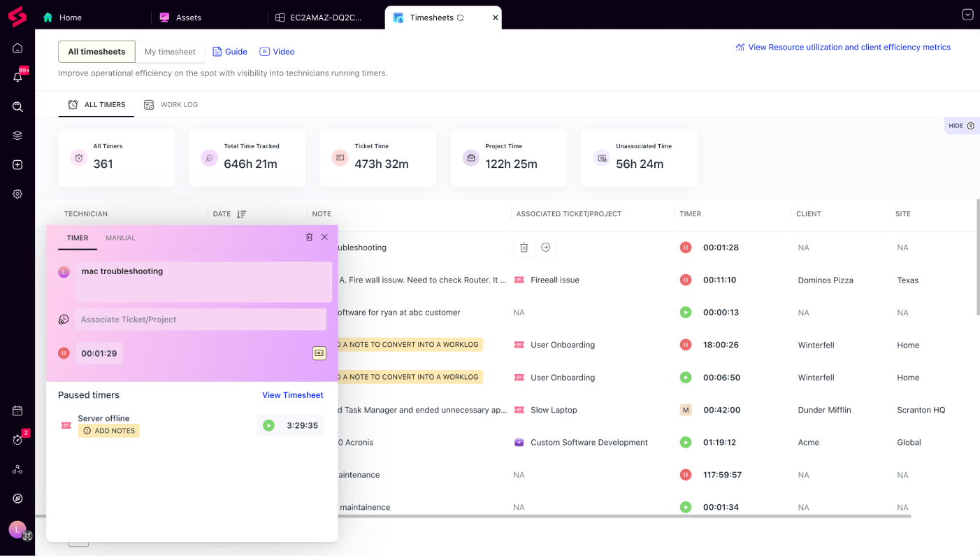980x556 pixels.
Task: Start the Custom Software Development row timer
Action: click(x=686, y=442)
